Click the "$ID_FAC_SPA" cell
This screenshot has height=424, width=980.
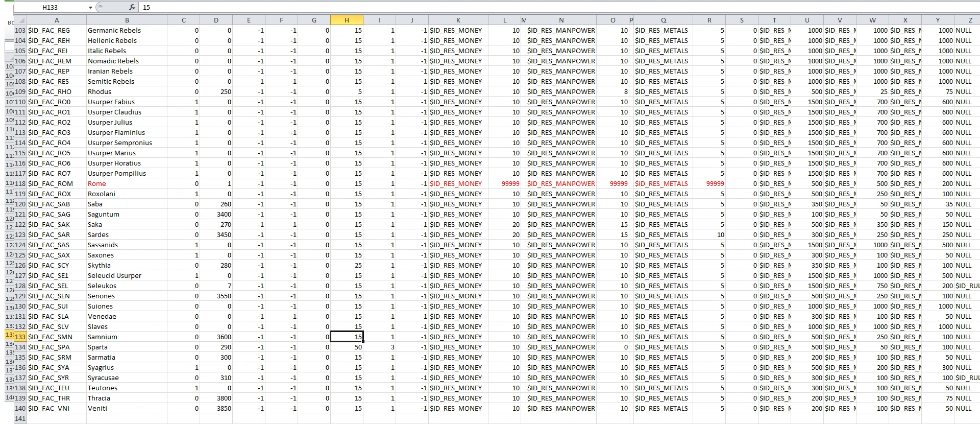57,347
